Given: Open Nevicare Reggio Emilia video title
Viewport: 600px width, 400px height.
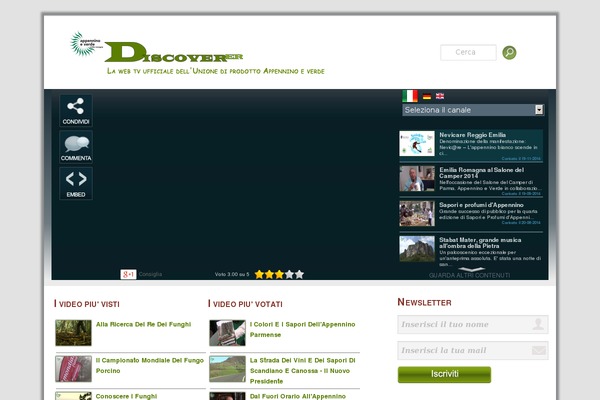Looking at the screenshot, I should pos(472,135).
